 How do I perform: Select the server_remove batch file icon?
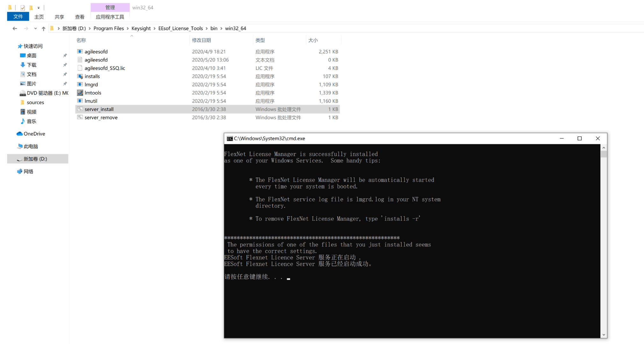(80, 118)
